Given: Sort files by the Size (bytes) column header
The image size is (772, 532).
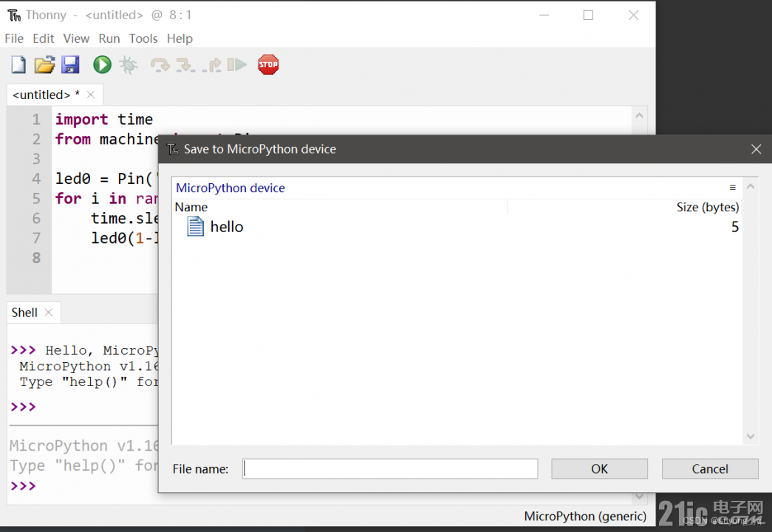Looking at the screenshot, I should tap(708, 207).
